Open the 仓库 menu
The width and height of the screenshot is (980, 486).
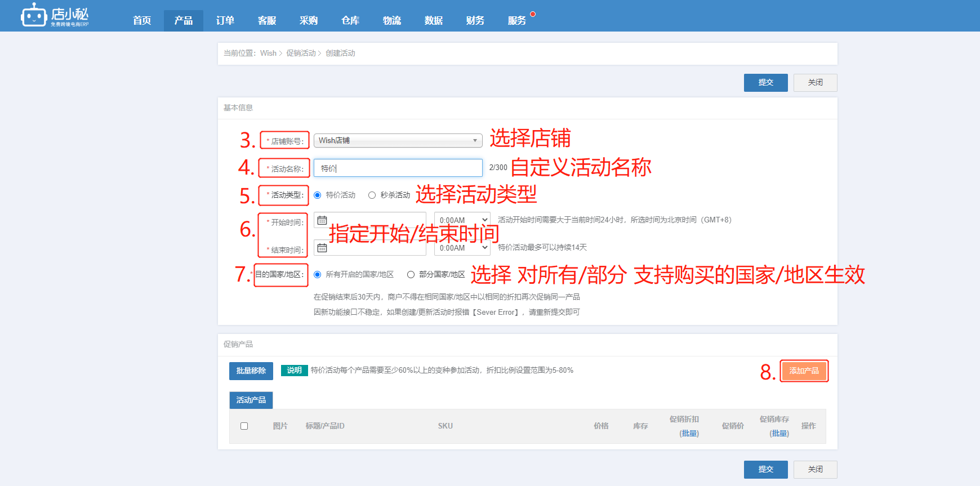point(350,21)
